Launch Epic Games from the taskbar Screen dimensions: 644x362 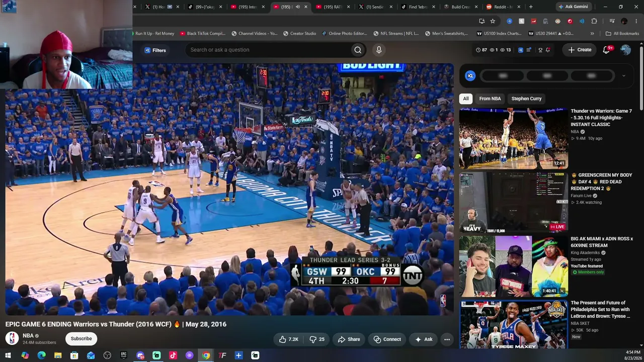(124, 355)
